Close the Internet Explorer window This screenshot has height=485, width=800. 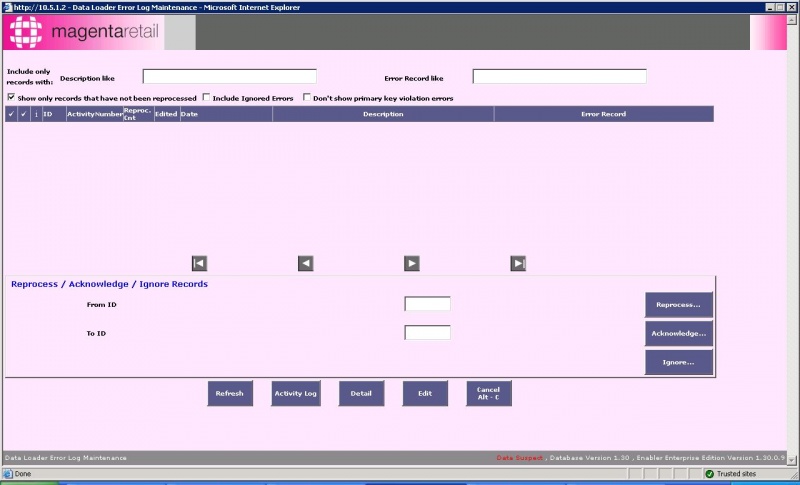[x=791, y=7]
